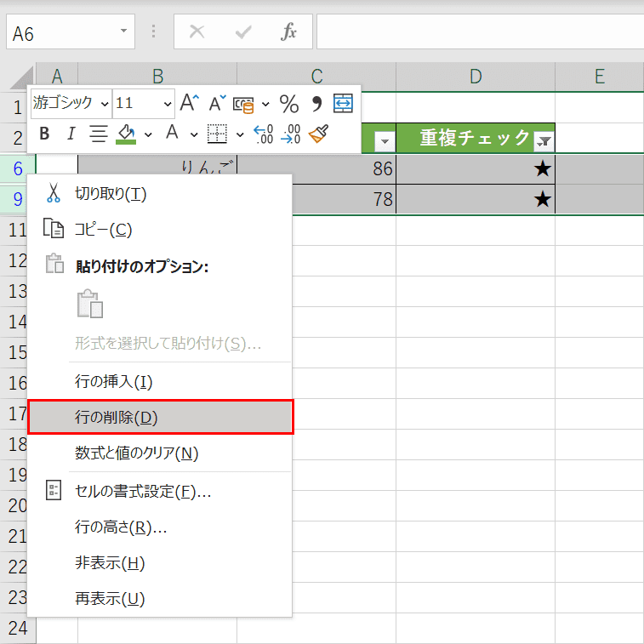
Task: Click the font color A icon
Action: click(172, 133)
